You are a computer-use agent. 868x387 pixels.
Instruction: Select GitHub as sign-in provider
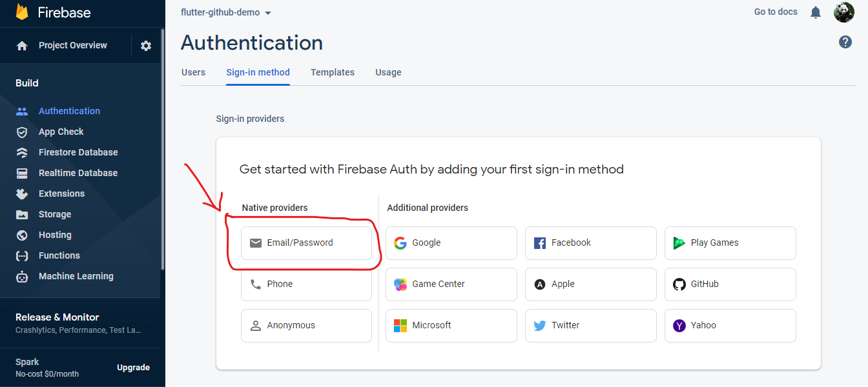(730, 284)
